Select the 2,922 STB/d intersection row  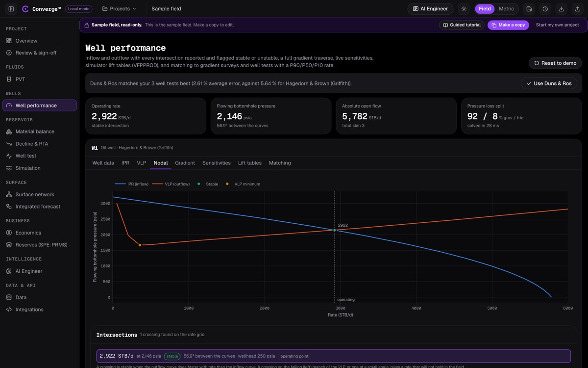coord(333,356)
